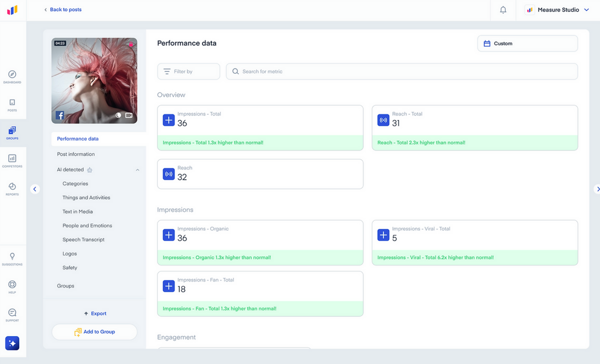Click the broadcast icon on the Reach card
The height and width of the screenshot is (364, 600).
pos(169,174)
